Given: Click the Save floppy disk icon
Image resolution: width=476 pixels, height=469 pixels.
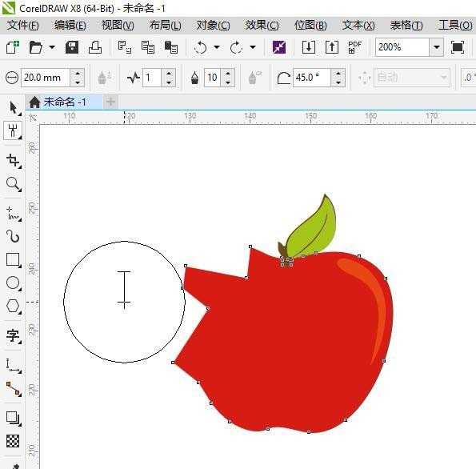Looking at the screenshot, I should (72, 47).
